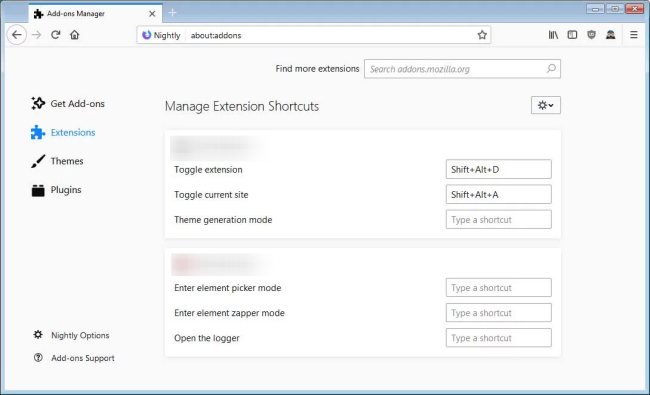
Task: Set shortcut for Enter element zapper mode
Action: coord(499,313)
